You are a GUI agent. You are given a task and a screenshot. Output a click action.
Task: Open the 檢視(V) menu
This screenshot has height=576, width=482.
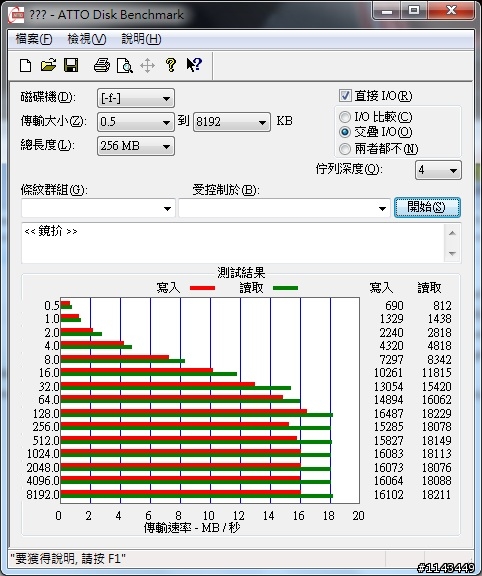point(87,39)
